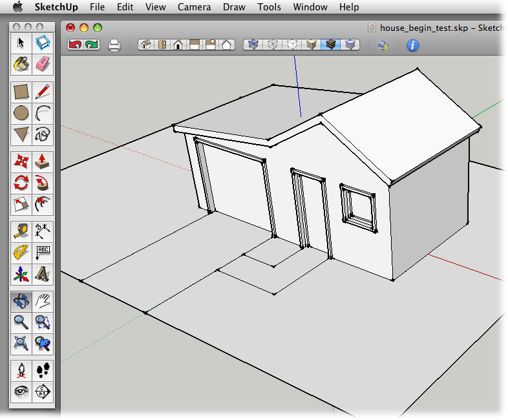
Task: Open the Tools menu
Action: point(269,7)
